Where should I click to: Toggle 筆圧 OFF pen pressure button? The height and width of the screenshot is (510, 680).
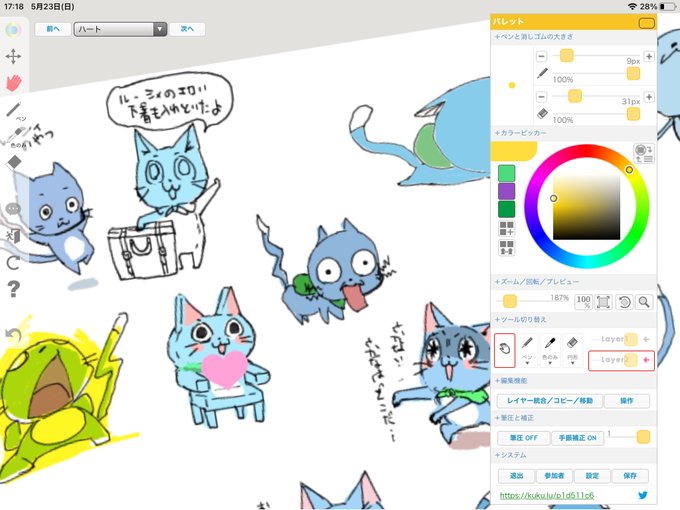tap(523, 438)
